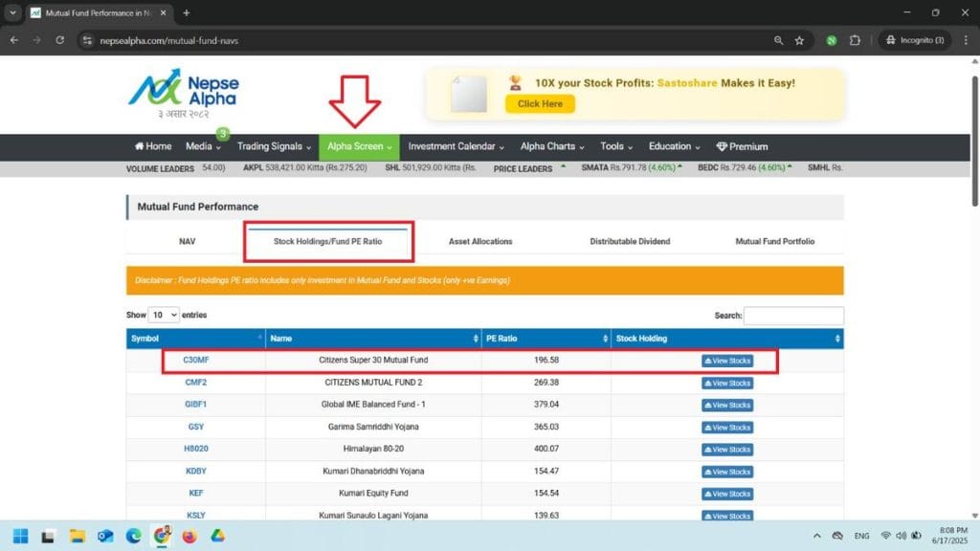Open a new browser tab
The image size is (980, 551).
187,12
